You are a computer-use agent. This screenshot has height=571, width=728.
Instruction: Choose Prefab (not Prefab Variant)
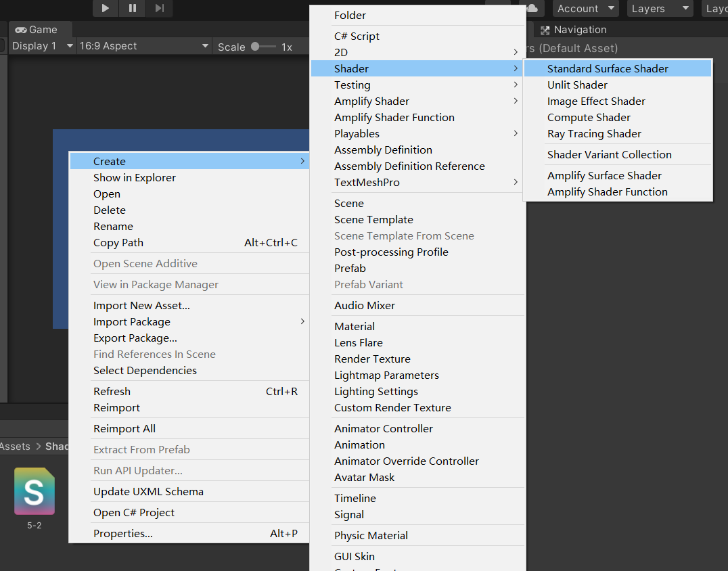[x=418, y=269]
